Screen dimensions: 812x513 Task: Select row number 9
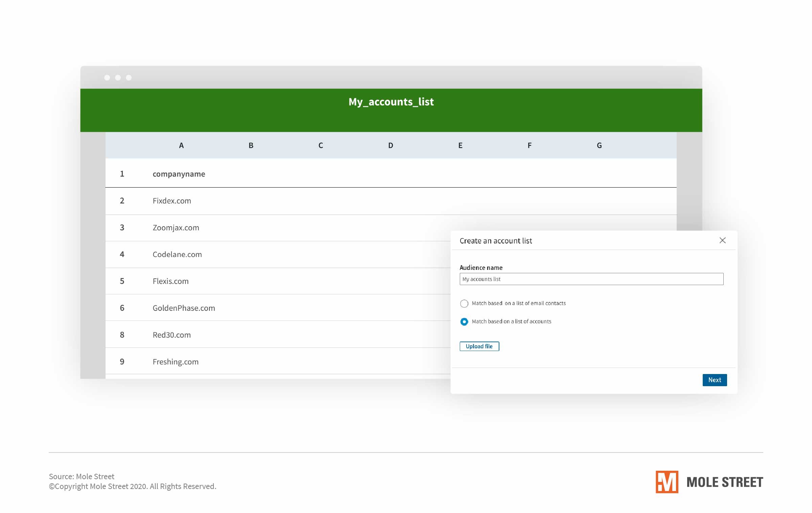(122, 362)
